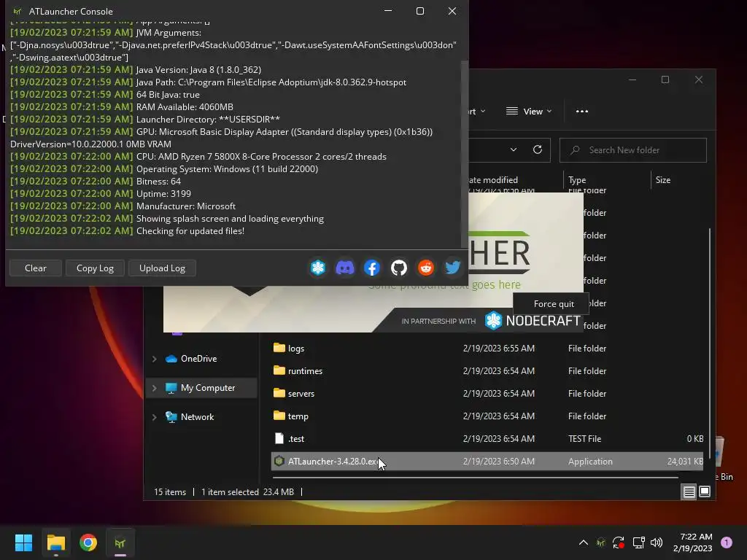Click the ATLauncher Console vertical scrollbar
This screenshot has height=560, width=747.
coord(465,154)
